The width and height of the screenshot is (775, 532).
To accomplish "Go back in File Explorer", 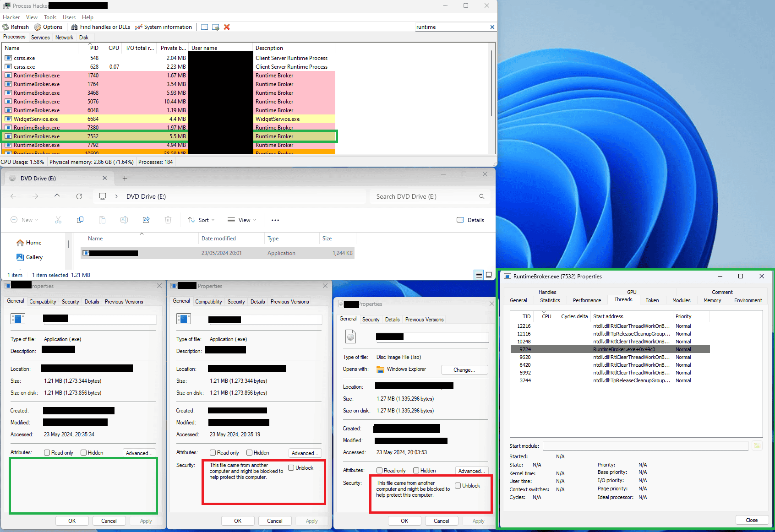I will (13, 196).
